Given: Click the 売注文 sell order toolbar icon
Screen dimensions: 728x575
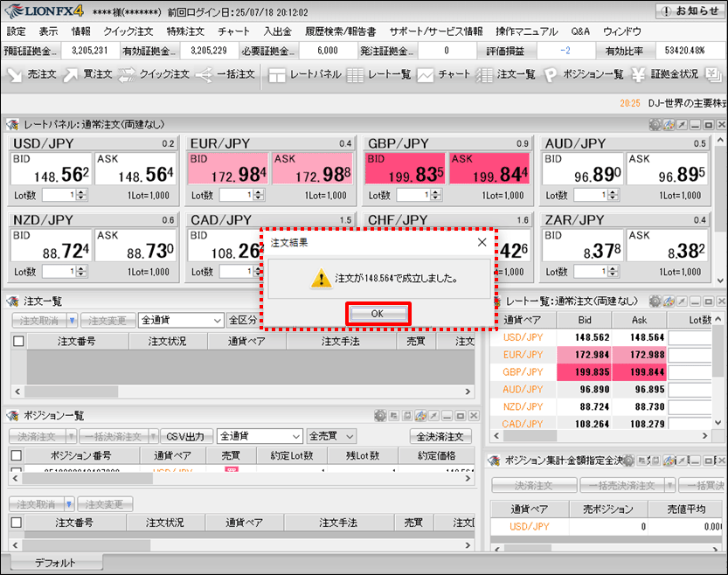Looking at the screenshot, I should (31, 75).
